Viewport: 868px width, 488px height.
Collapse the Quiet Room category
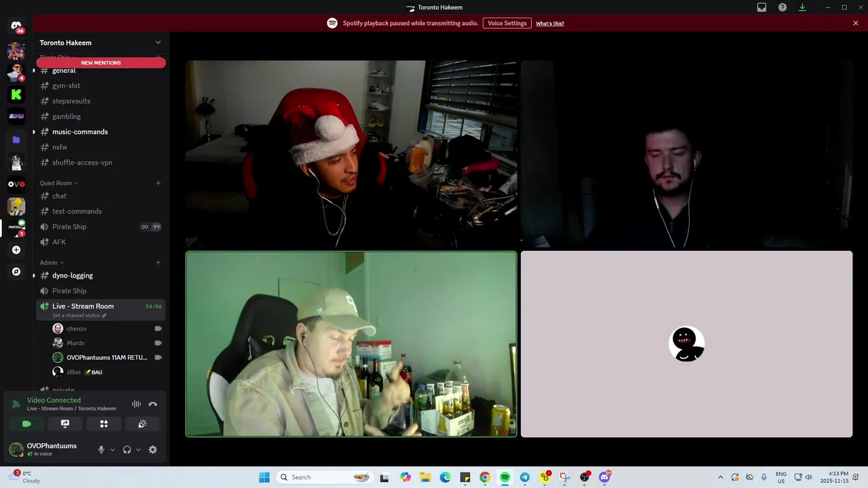tap(58, 183)
